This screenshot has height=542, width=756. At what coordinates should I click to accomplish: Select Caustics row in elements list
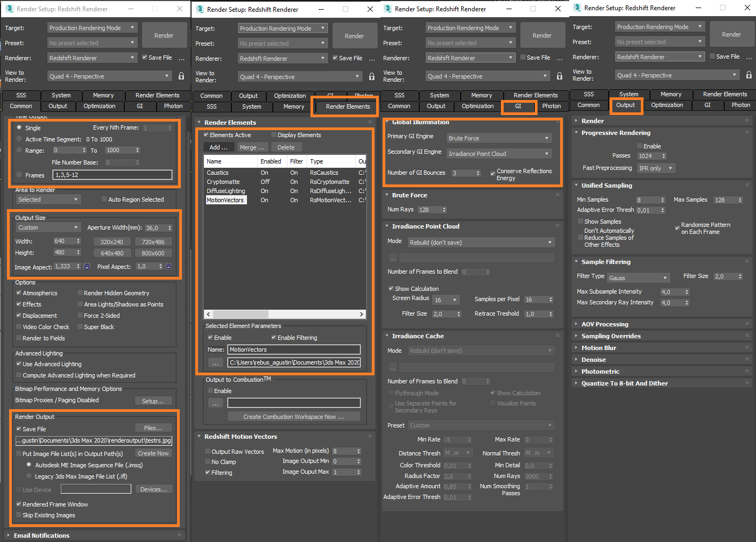pyautogui.click(x=285, y=173)
